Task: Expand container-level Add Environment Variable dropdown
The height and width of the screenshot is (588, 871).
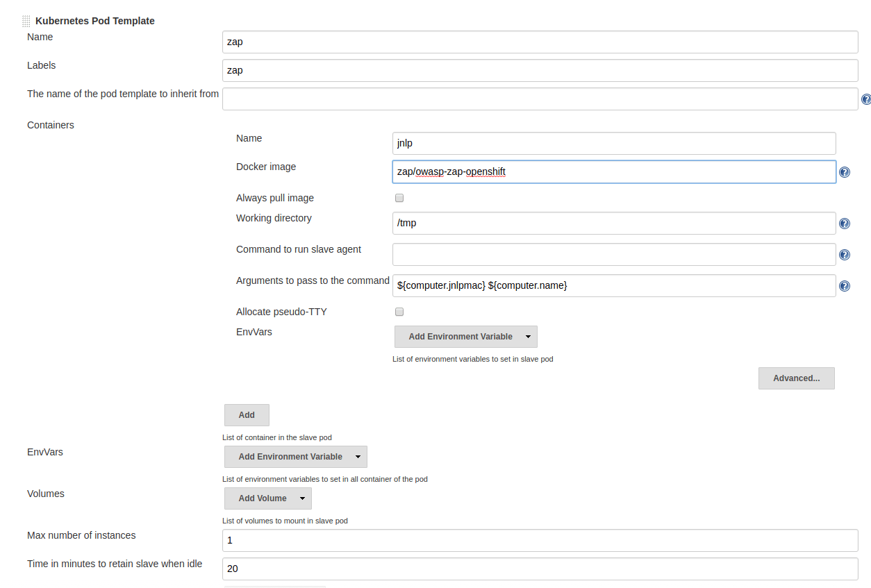Action: click(x=465, y=336)
